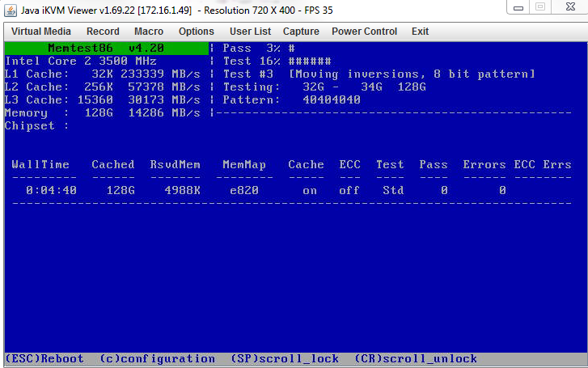Click the Test column header
The width and height of the screenshot is (588, 368).
(390, 165)
